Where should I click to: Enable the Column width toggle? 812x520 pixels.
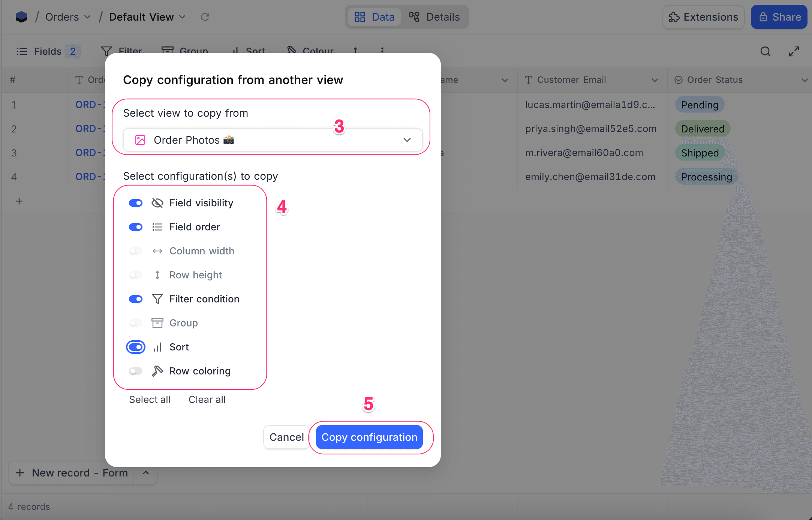[135, 251]
